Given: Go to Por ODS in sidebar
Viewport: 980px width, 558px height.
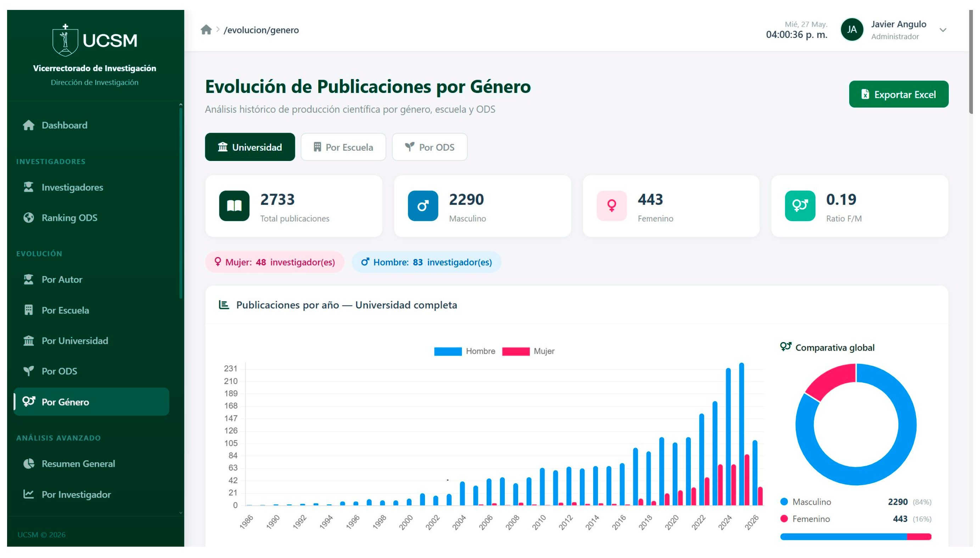Looking at the screenshot, I should pyautogui.click(x=91, y=371).
